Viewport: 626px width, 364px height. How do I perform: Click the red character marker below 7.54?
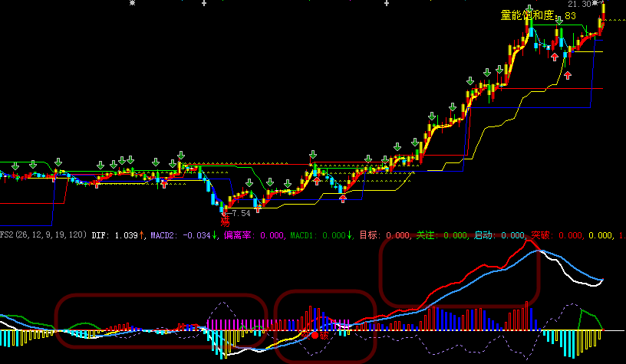tap(226, 221)
